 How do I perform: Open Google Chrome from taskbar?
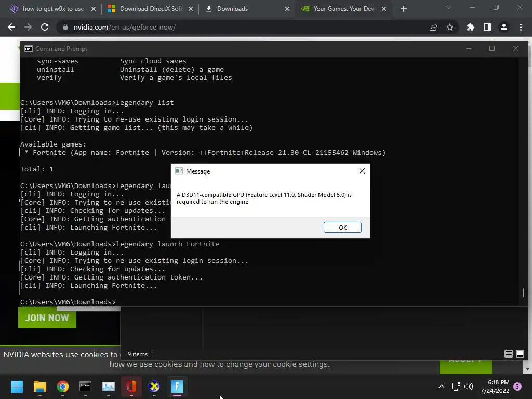(63, 387)
